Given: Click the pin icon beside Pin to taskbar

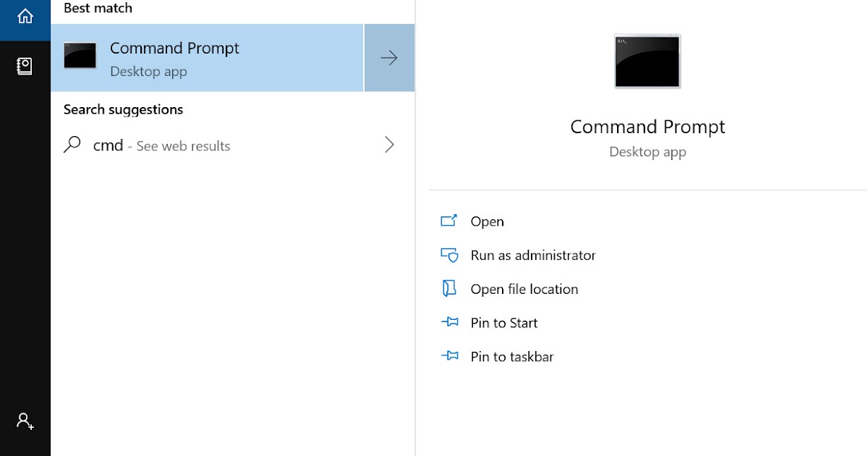Looking at the screenshot, I should click(449, 356).
